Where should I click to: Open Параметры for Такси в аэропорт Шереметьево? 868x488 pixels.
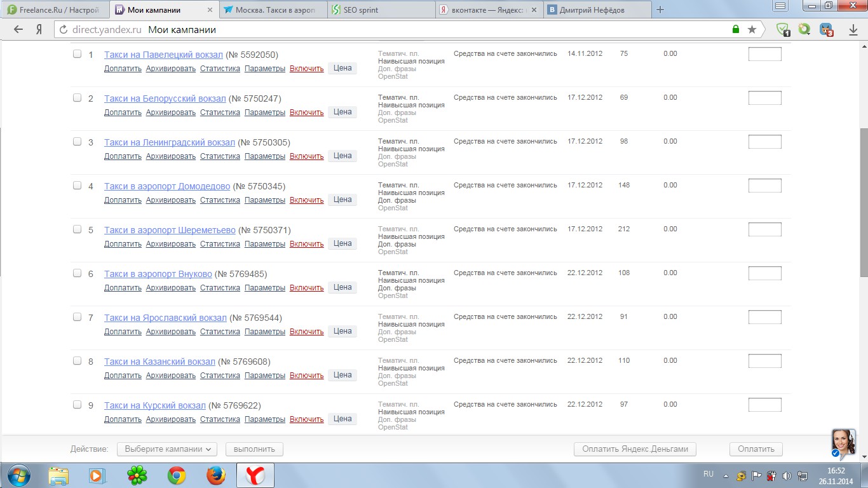(x=265, y=244)
